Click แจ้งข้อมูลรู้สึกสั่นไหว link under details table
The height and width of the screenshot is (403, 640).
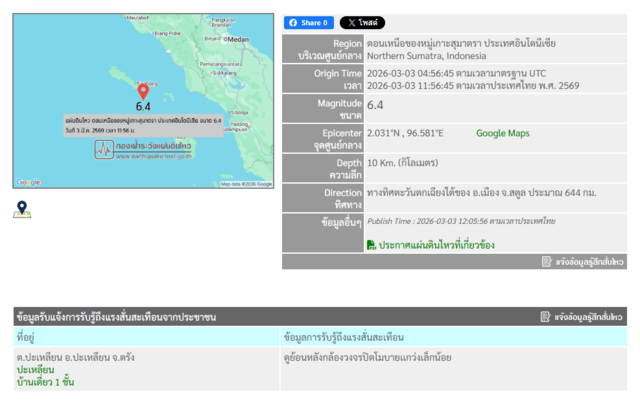[x=590, y=261]
